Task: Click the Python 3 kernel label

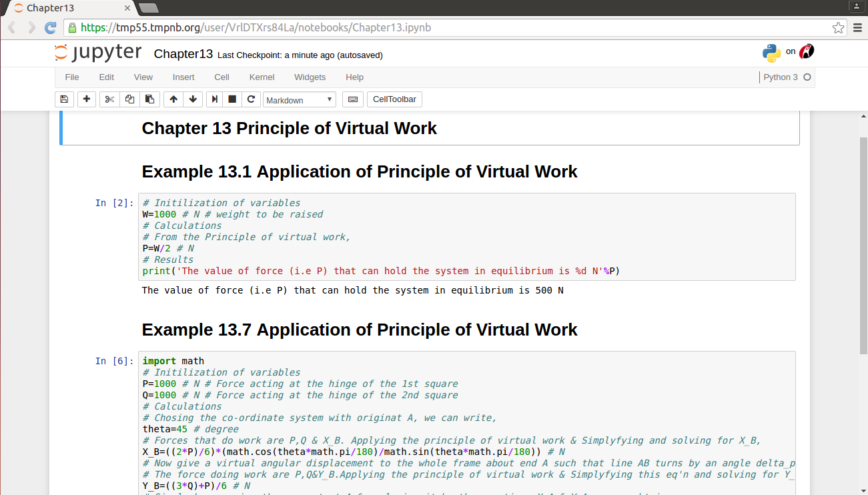Action: 781,77
